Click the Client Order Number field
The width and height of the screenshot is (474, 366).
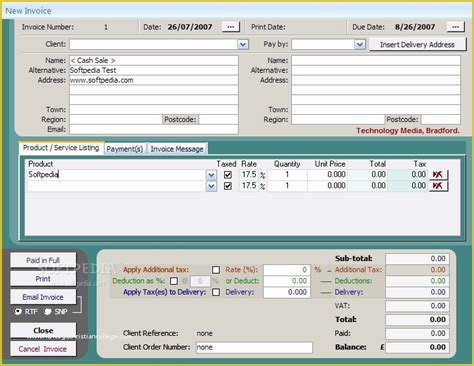(254, 347)
